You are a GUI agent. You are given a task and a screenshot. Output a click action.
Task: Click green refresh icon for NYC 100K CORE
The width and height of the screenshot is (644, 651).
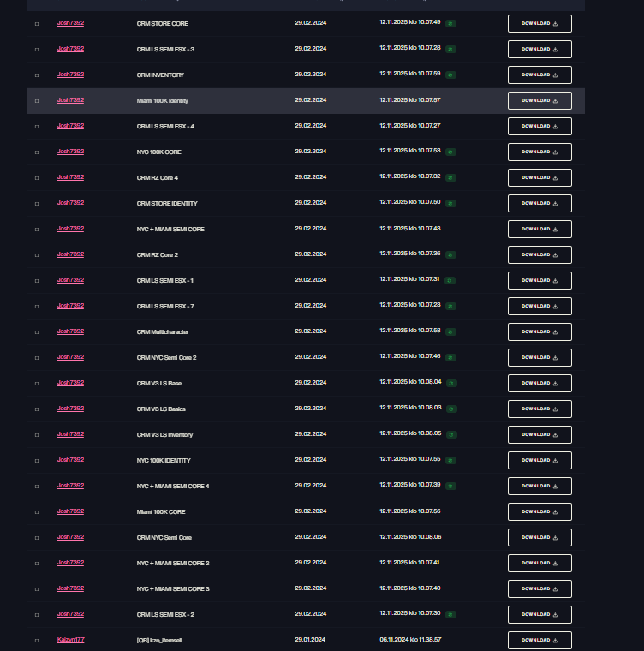coord(450,152)
